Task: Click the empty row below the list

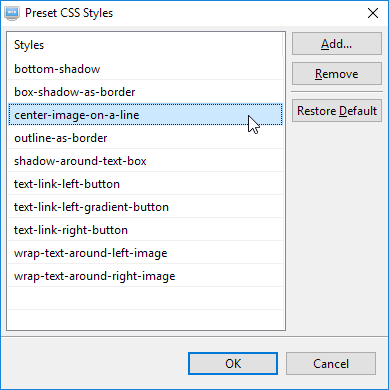Action: [x=145, y=299]
